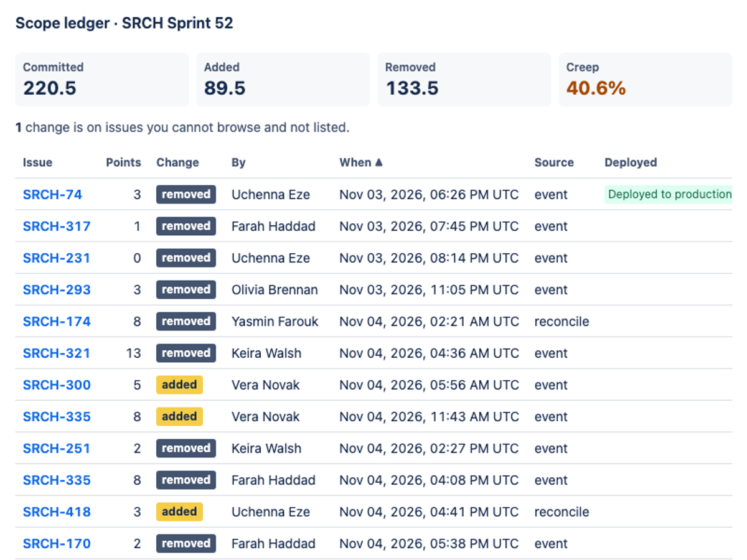This screenshot has width=747, height=560.
Task: Open issue link SRCH-418
Action: (57, 512)
